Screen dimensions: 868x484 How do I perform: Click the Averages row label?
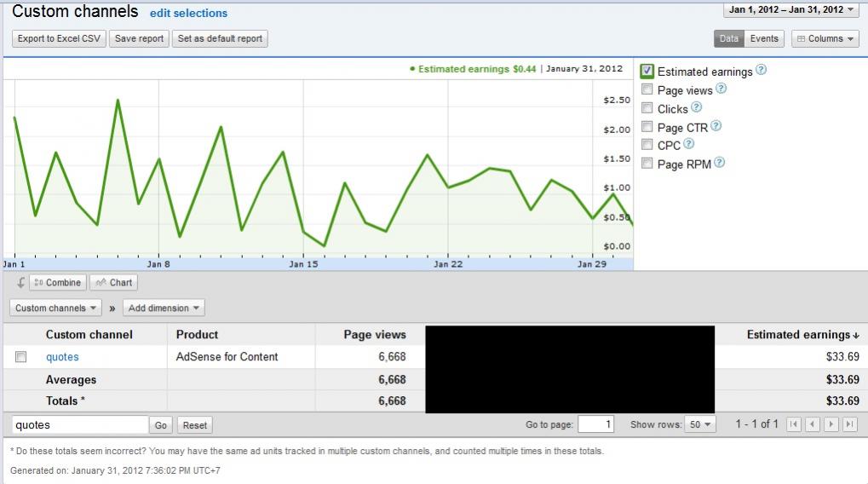click(71, 379)
